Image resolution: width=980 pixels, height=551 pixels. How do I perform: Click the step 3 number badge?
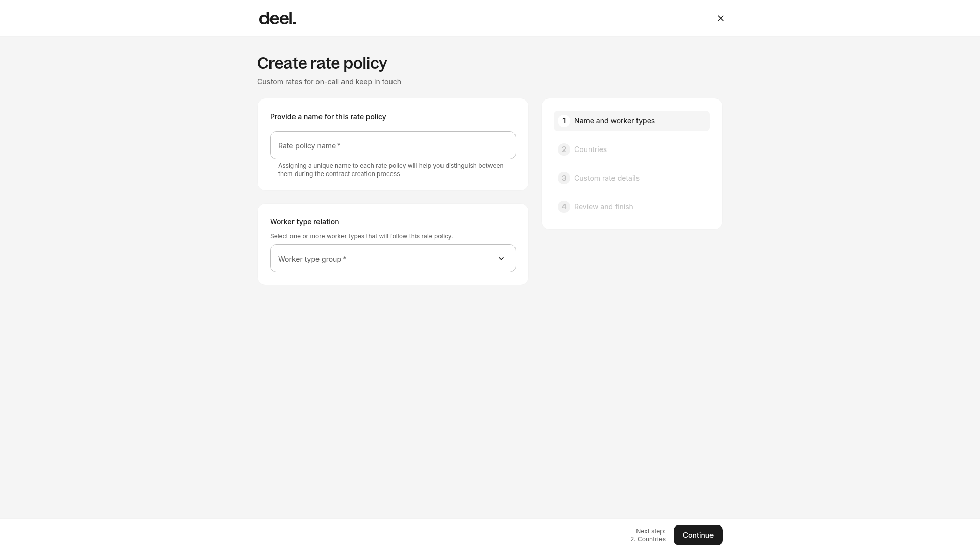coord(564,178)
